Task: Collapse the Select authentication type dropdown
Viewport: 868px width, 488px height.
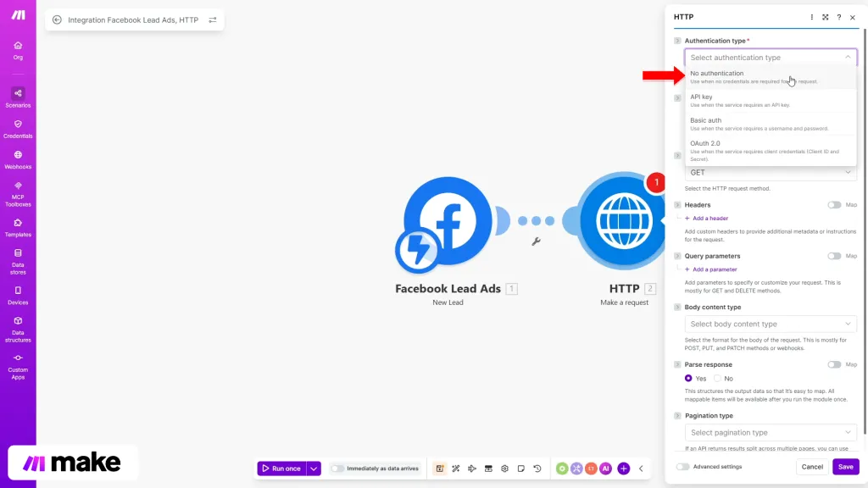Action: point(771,58)
